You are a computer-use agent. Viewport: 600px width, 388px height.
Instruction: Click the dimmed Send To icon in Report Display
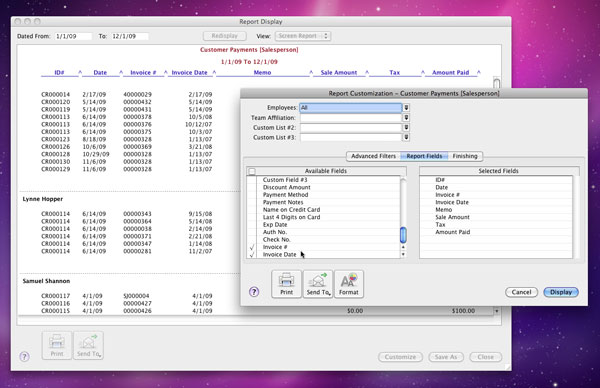click(x=88, y=346)
